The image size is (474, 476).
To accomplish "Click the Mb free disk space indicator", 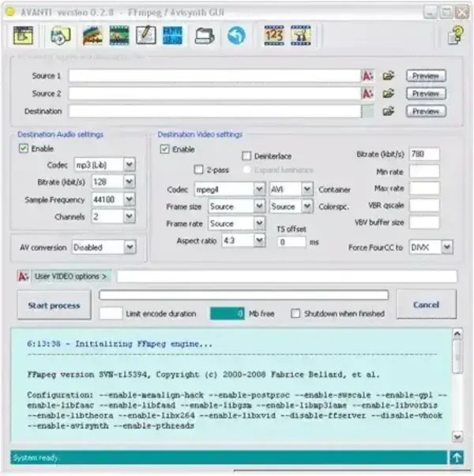I will point(227,313).
